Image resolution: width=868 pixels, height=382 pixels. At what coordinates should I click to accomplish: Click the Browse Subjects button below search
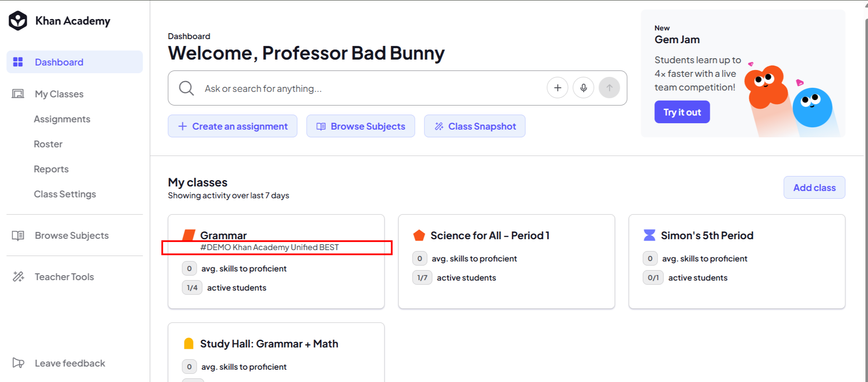(361, 126)
